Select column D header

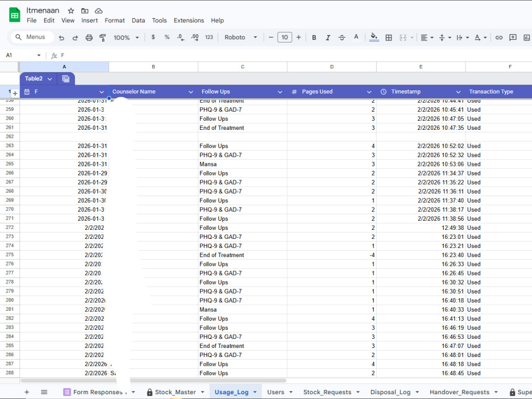(332, 67)
